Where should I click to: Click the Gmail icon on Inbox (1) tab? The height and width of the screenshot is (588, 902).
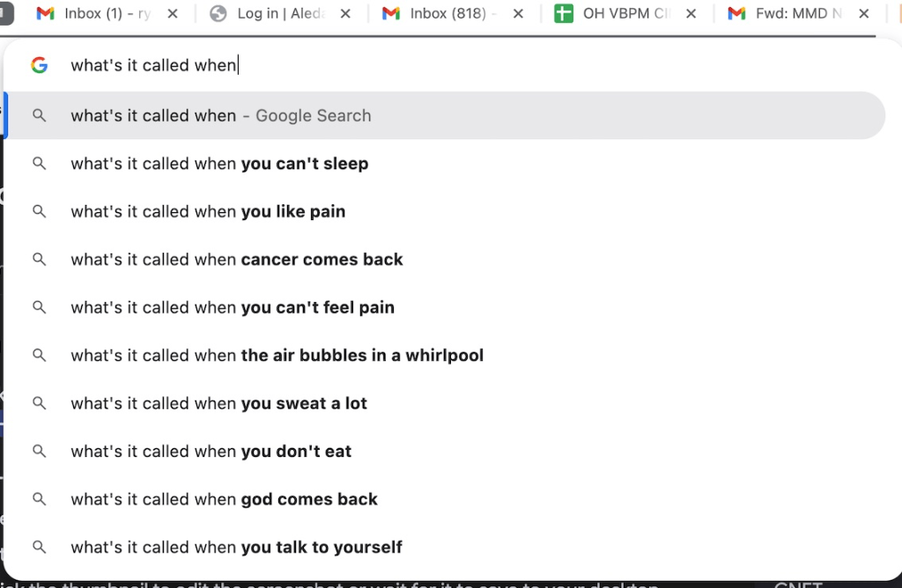tap(46, 14)
